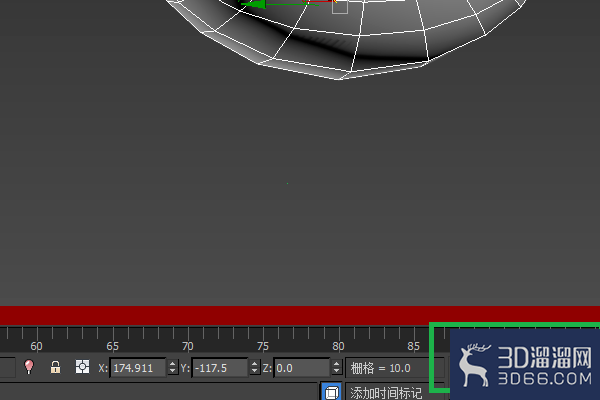
Task: Toggle the Selection Lock padlock icon
Action: click(55, 367)
